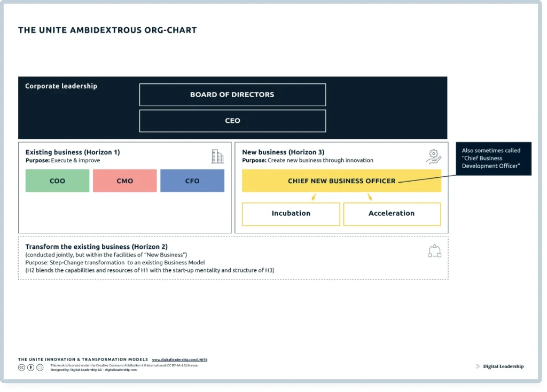Click the shapes icon in Horizon 2 box
Screen dimensions: 547x392
click(x=434, y=251)
